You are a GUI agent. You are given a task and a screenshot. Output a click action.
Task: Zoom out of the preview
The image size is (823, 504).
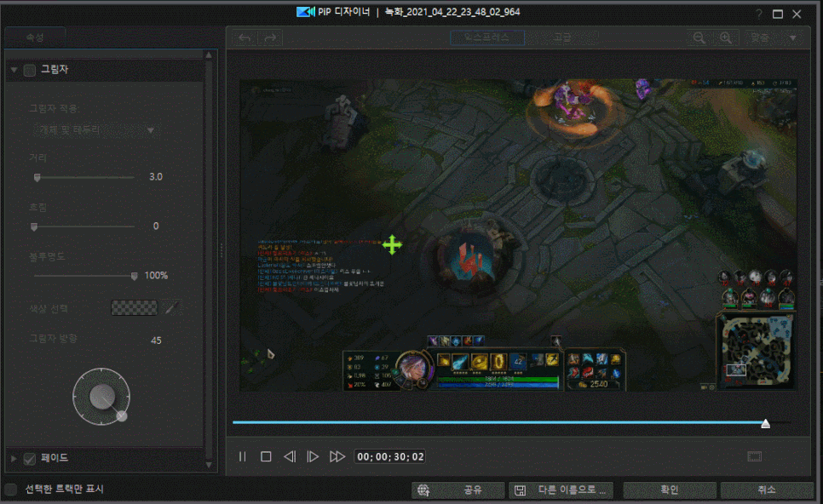click(699, 37)
